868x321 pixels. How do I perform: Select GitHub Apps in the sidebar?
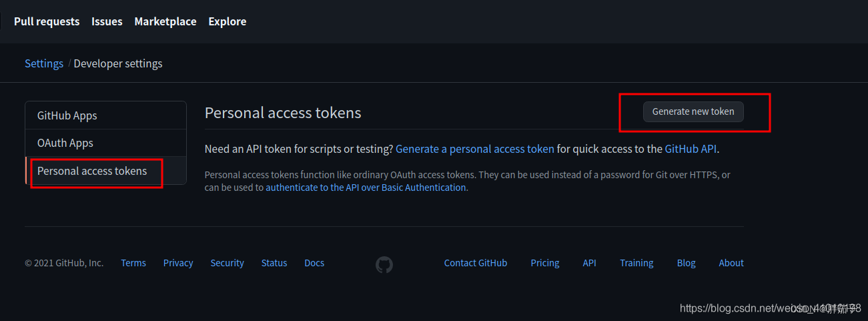pyautogui.click(x=67, y=115)
